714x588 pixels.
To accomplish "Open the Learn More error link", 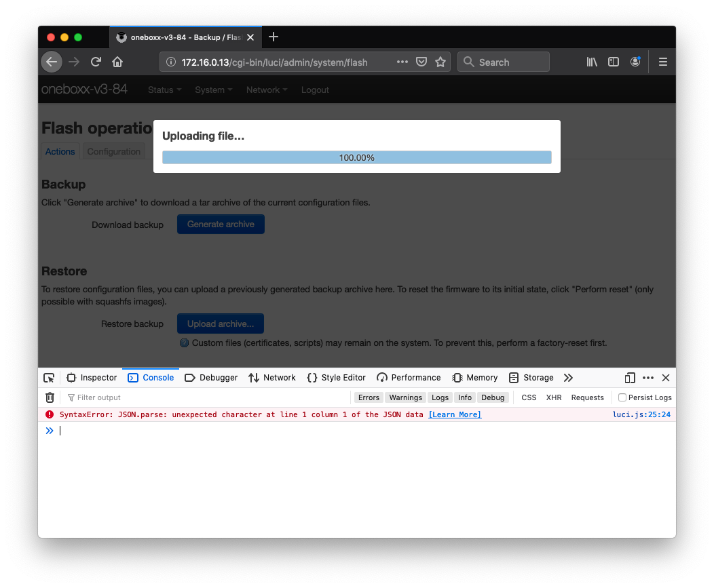I will pos(455,414).
